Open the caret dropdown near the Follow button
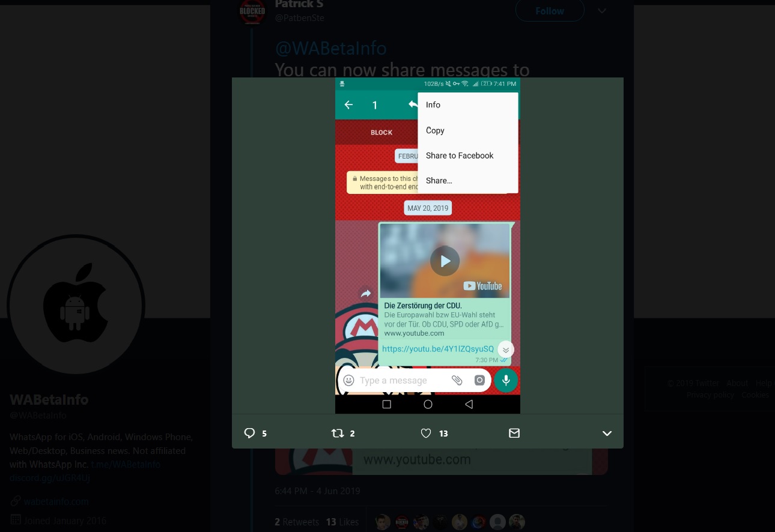Image resolution: width=775 pixels, height=532 pixels. 601,11
